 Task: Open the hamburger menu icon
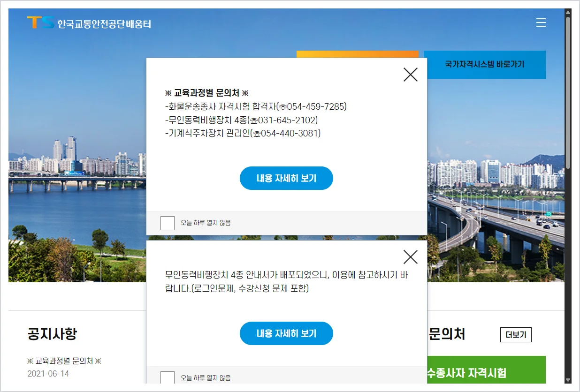pyautogui.click(x=541, y=23)
